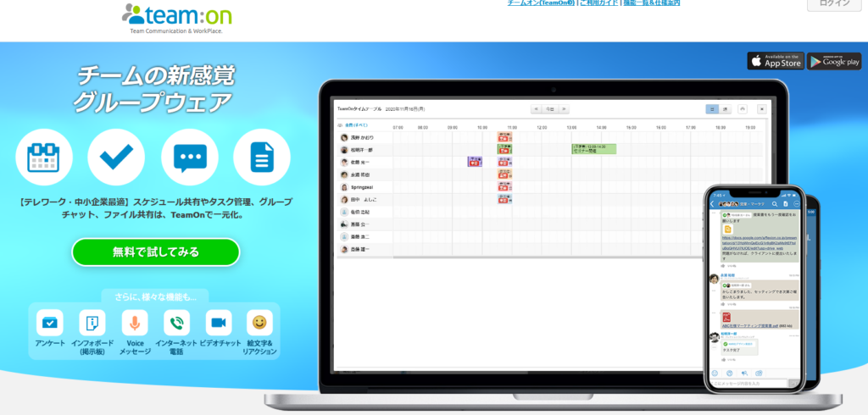The image size is (868, 415).
Task: Click the calendar schedule feature icon
Action: pos(44,158)
